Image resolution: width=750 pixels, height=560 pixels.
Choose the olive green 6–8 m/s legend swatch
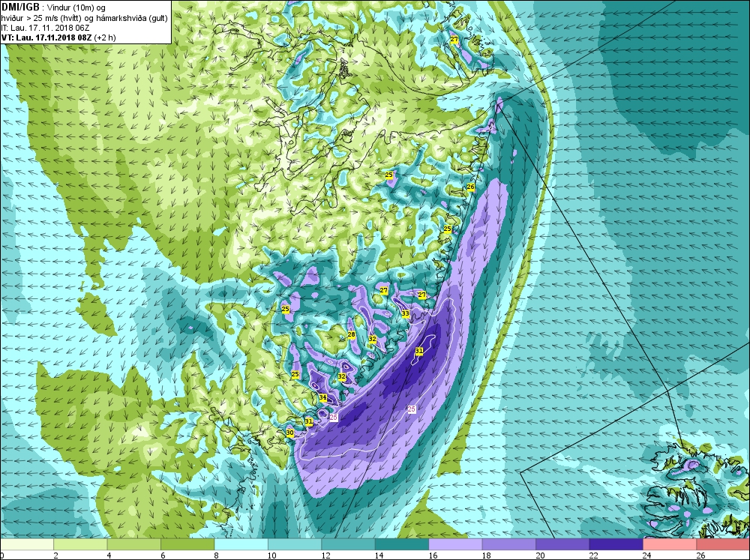pos(187,544)
